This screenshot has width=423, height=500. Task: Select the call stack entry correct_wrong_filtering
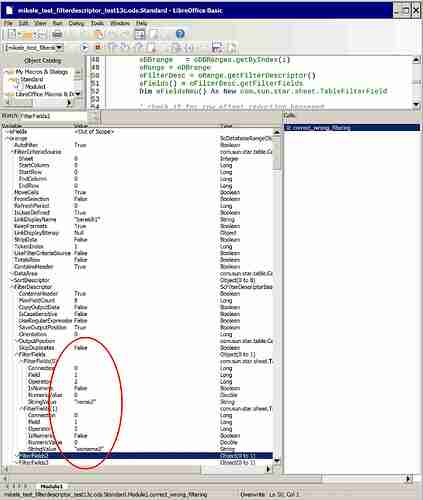tap(351, 127)
